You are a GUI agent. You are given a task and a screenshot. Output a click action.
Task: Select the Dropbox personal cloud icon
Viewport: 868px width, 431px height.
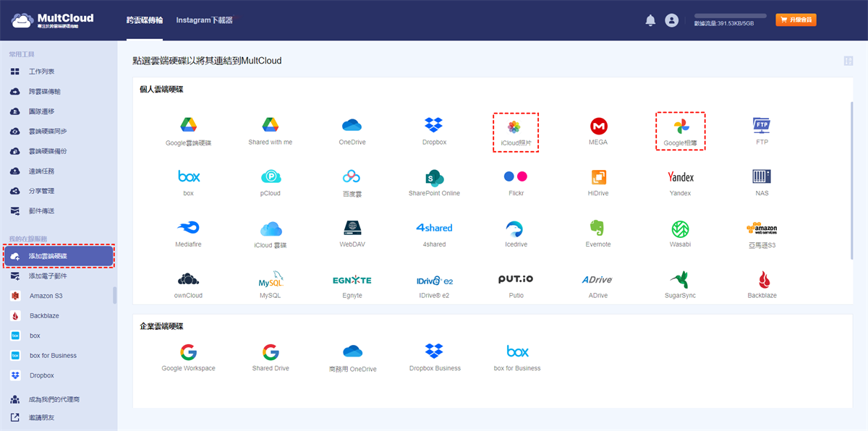(434, 132)
